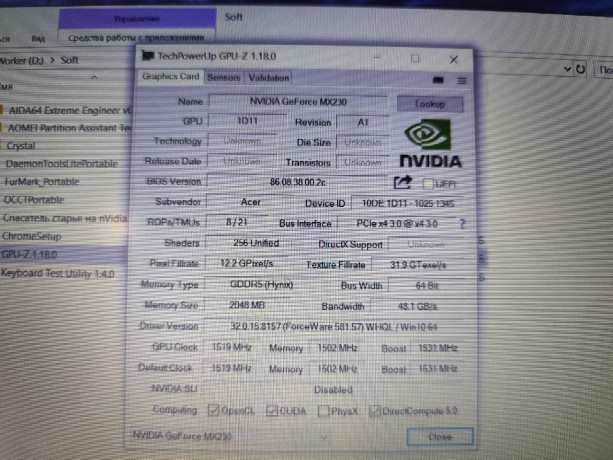The width and height of the screenshot is (613, 460).
Task: Maximize the GPU-Z window
Action: tap(415, 59)
